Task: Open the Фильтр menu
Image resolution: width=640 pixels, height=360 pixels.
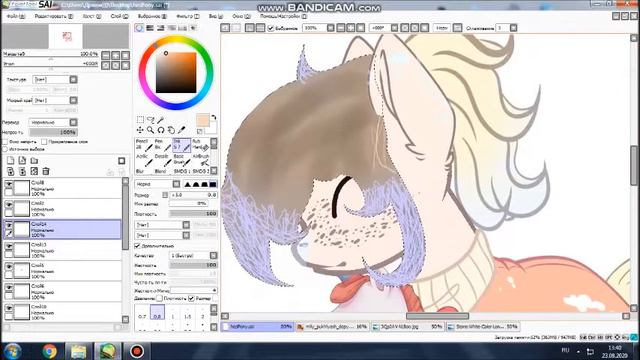Action: (x=188, y=16)
